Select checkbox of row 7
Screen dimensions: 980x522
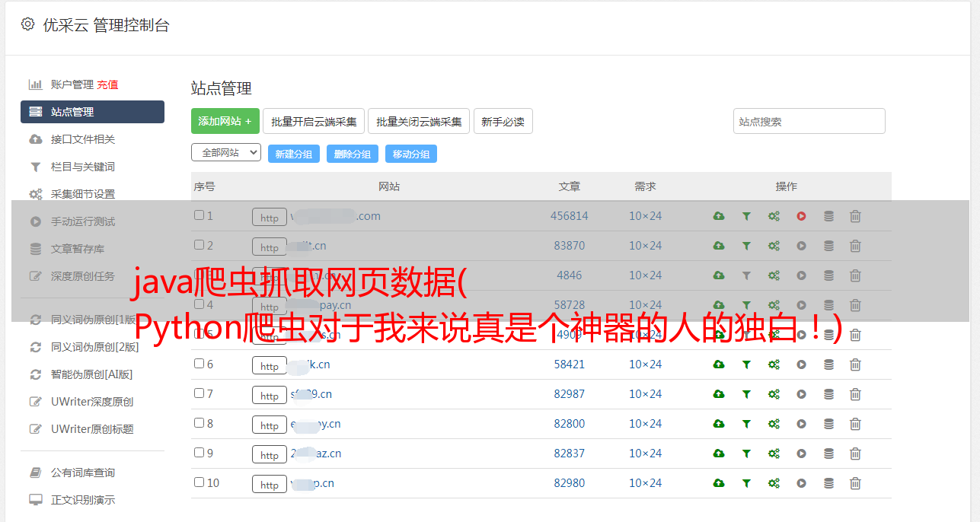[x=199, y=393]
